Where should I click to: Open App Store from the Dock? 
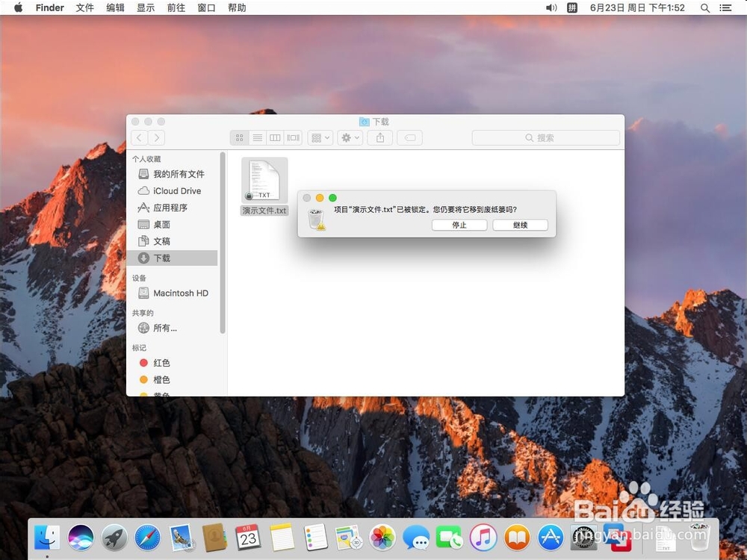tap(551, 537)
